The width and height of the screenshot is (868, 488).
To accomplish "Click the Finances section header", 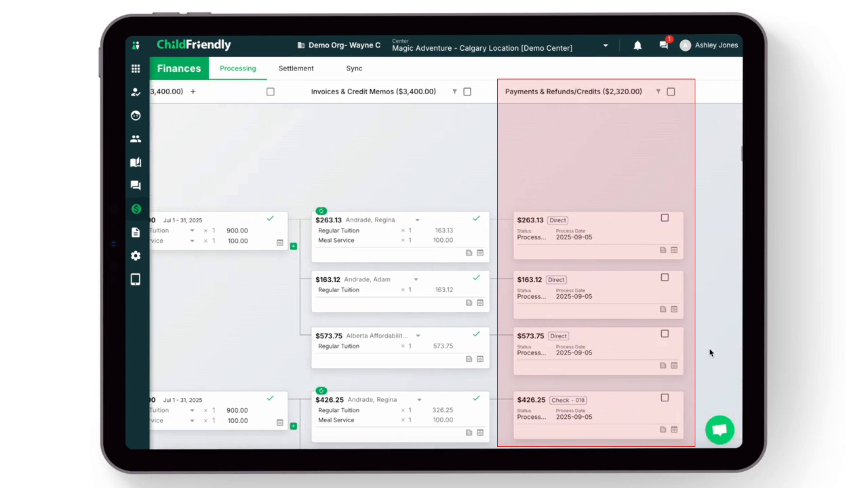I will point(179,68).
